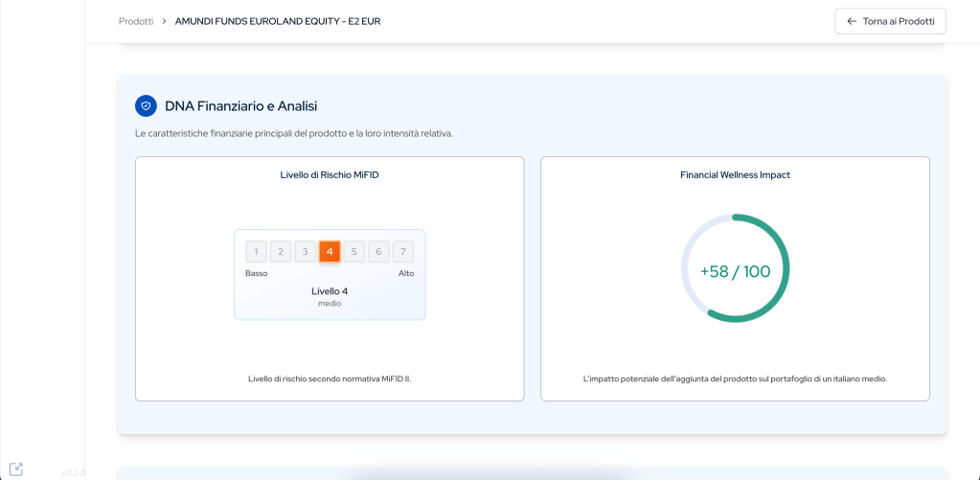Screen dimensions: 980x480
Task: Select risk level box 2
Action: point(281,252)
